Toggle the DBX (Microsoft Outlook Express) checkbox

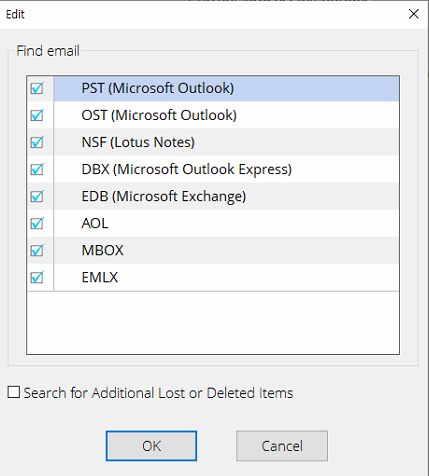[37, 170]
